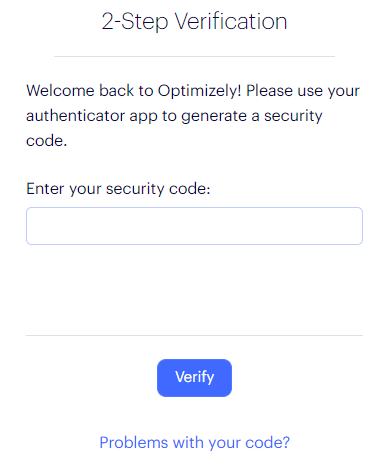This screenshot has height=468, width=389.
Task: Click the "Welcome back to Optimizely!" text
Action: click(134, 91)
